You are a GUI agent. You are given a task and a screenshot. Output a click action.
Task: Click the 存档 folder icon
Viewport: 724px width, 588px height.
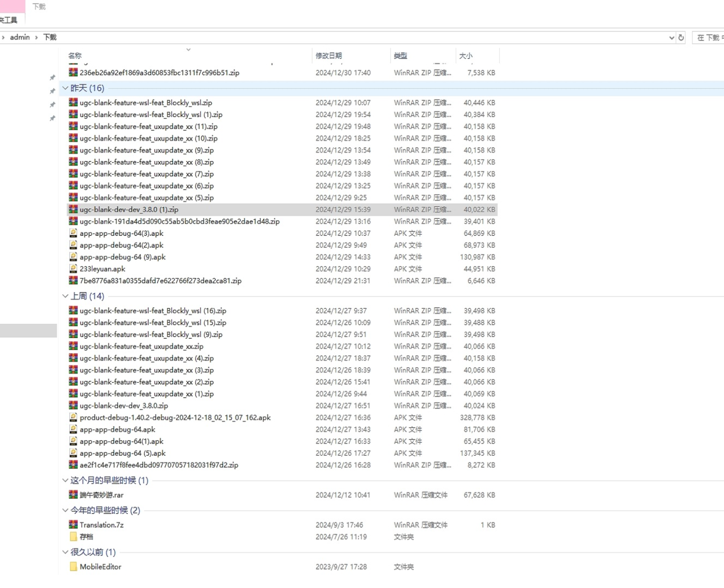pos(73,537)
